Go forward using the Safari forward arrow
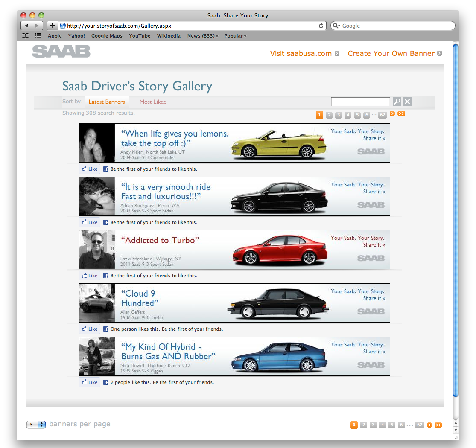The width and height of the screenshot is (476, 448). (x=37, y=26)
